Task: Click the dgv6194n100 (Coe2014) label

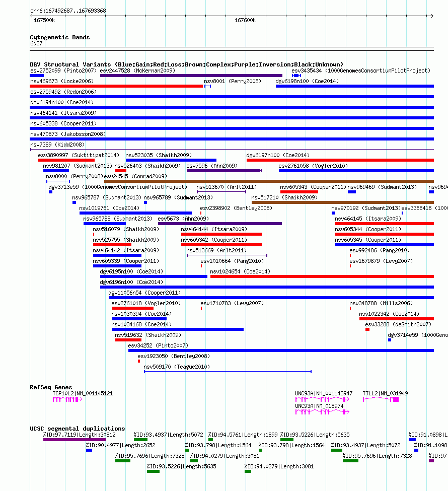Action: click(x=62, y=102)
